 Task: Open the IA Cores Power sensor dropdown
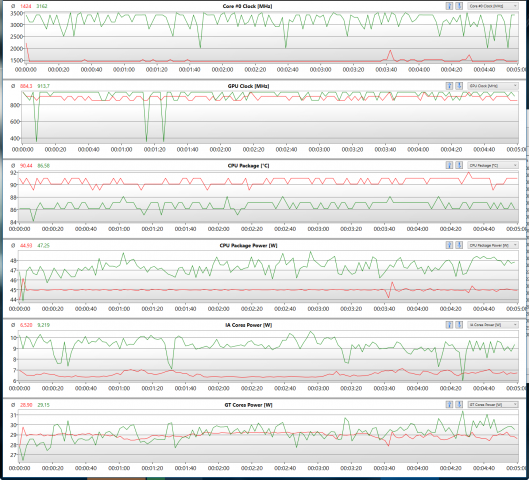click(x=493, y=325)
